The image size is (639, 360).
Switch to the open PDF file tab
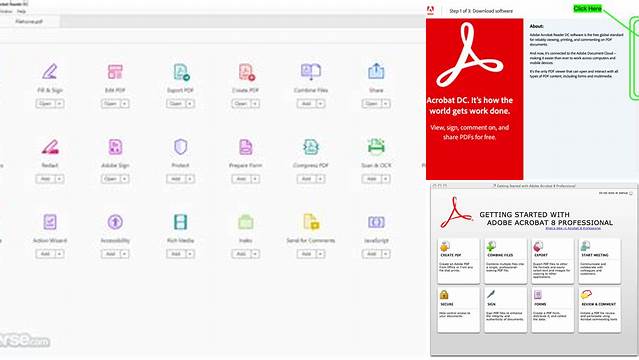click(29, 22)
